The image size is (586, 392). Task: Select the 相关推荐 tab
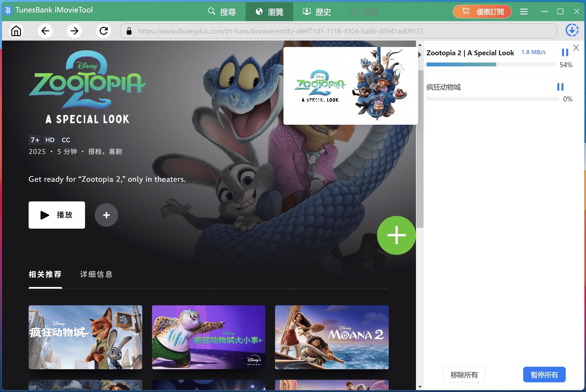point(45,274)
